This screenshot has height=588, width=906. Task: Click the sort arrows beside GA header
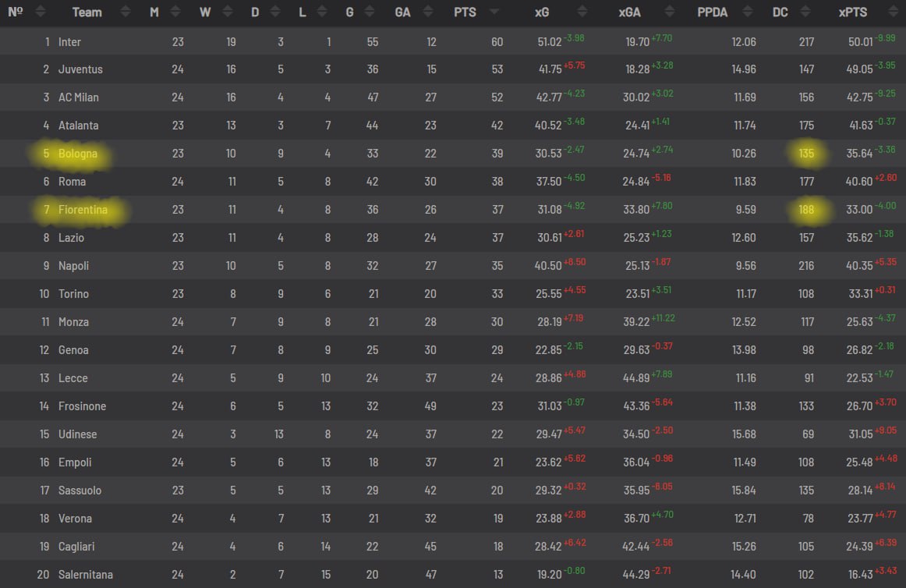(x=428, y=12)
